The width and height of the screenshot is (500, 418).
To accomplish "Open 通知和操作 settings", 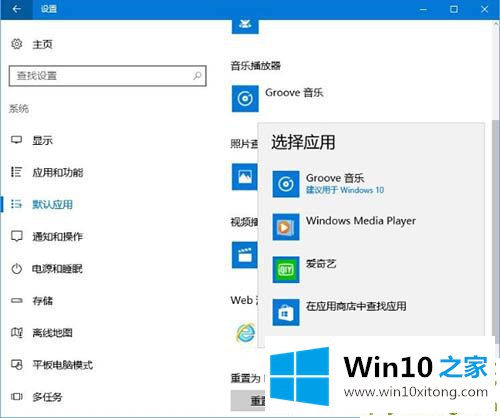I will 57,236.
